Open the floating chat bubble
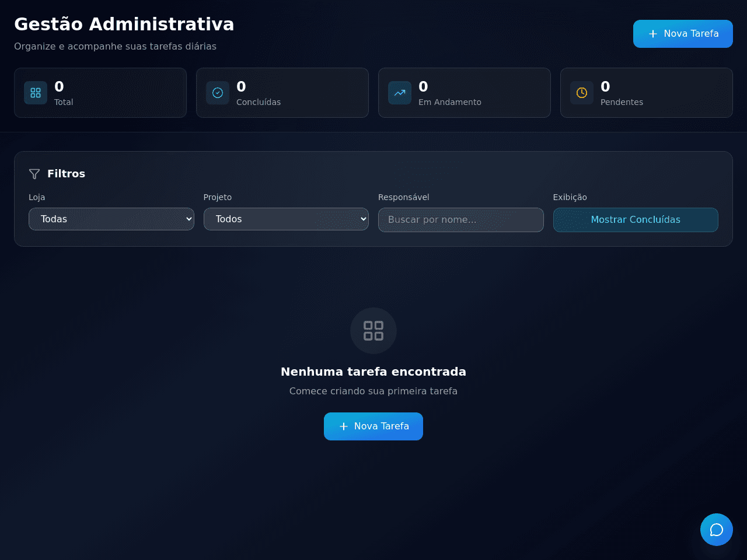The width and height of the screenshot is (747, 560). click(x=717, y=530)
